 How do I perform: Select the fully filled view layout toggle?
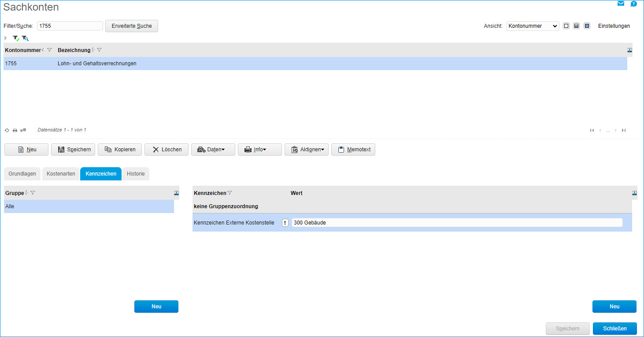click(x=587, y=26)
